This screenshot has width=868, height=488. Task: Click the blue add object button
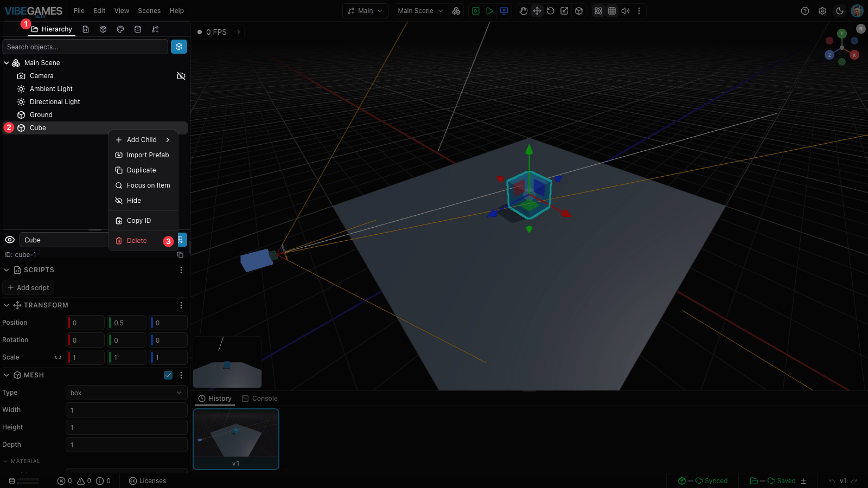[179, 47]
